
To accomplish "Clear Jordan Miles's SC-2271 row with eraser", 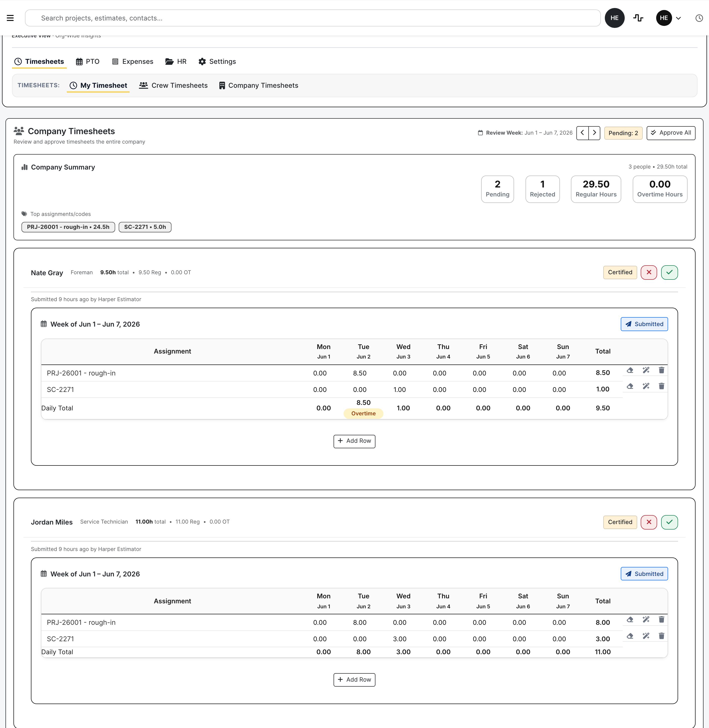I will click(x=630, y=636).
